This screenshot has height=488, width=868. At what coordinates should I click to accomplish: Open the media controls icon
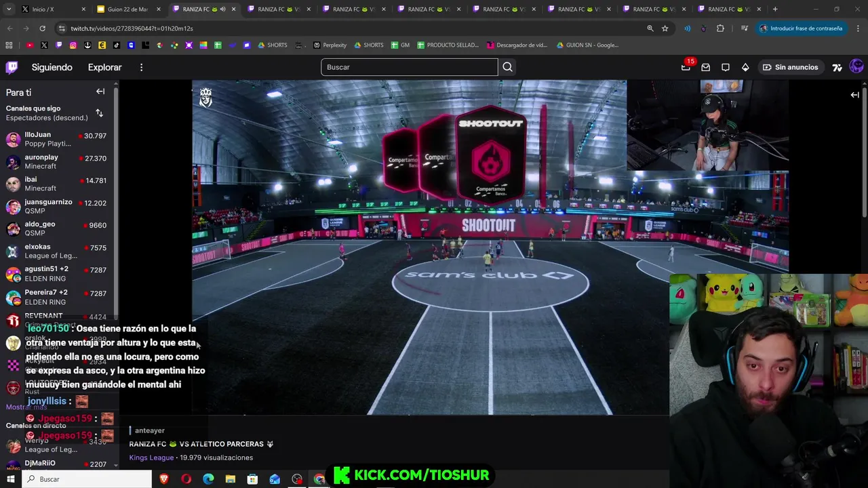[745, 28]
